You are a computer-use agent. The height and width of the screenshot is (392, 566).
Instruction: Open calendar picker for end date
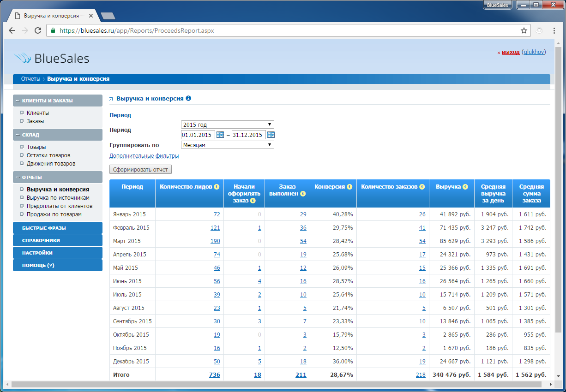271,135
